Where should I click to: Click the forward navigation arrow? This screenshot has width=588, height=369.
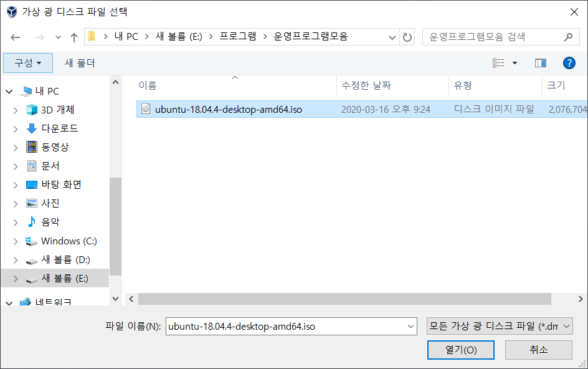[39, 37]
